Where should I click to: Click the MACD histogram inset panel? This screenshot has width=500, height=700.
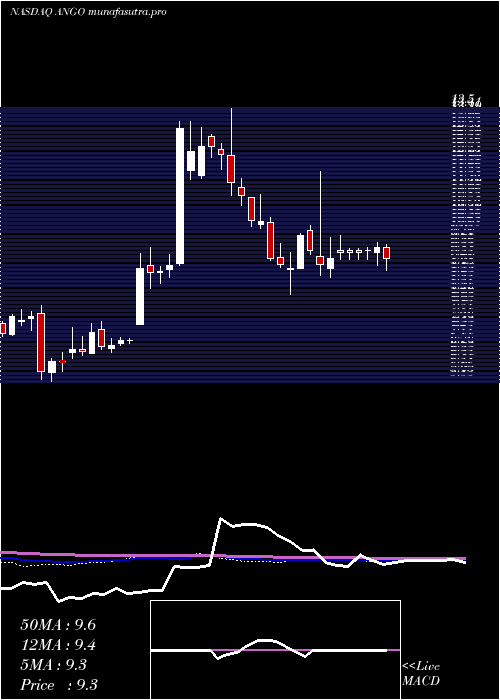(275, 650)
